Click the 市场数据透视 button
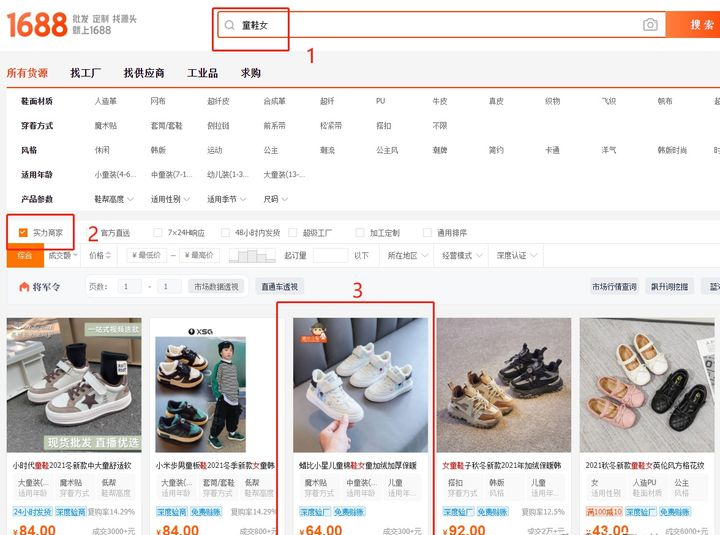 point(216,287)
